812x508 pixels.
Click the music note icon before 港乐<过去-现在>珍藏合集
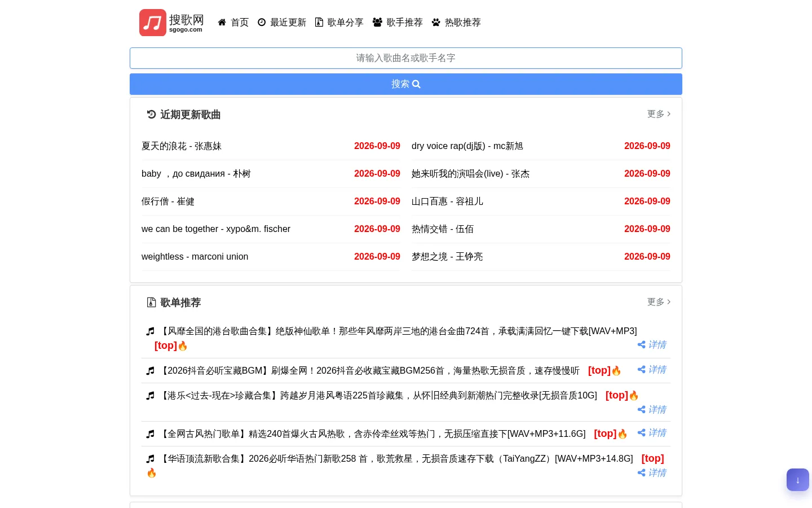150,396
